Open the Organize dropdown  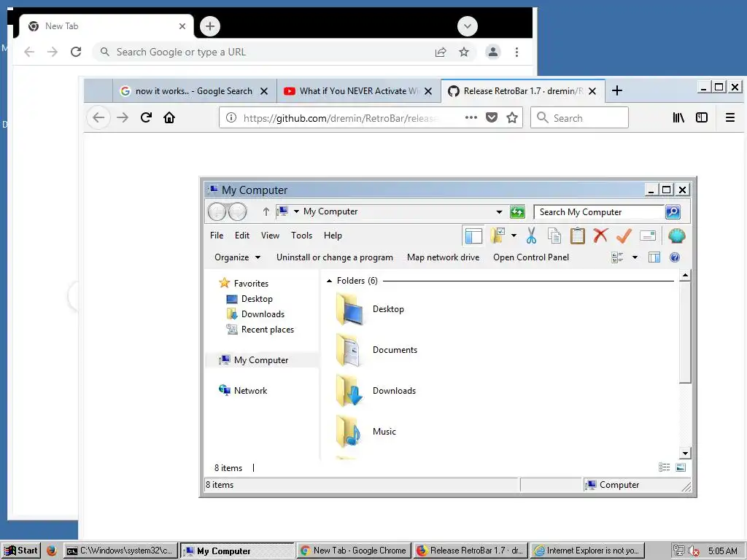[x=237, y=257]
